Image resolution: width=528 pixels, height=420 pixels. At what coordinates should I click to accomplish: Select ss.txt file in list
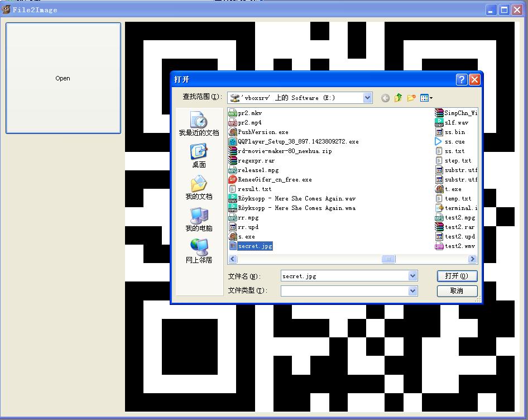pyautogui.click(x=450, y=151)
